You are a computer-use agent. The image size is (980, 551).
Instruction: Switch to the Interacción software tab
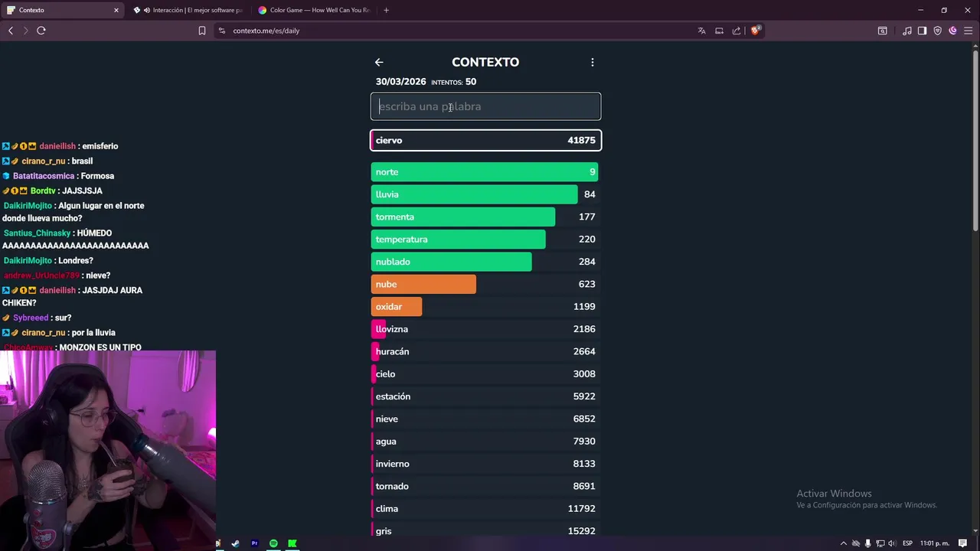click(189, 10)
